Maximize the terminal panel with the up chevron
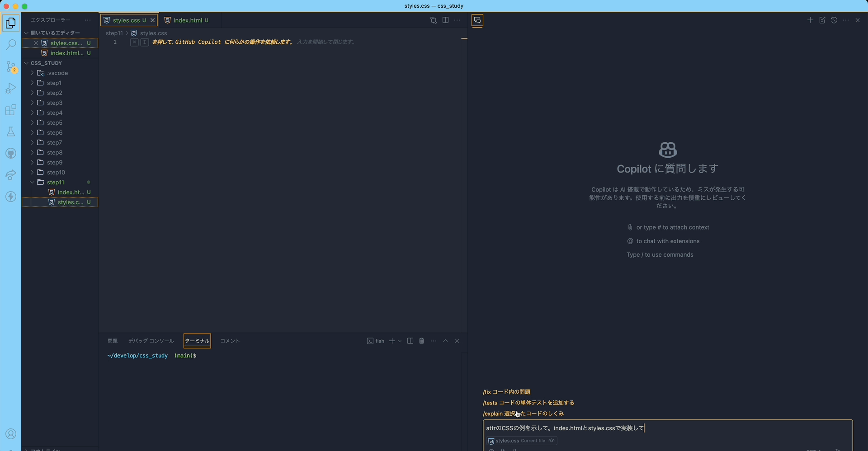 (x=445, y=341)
